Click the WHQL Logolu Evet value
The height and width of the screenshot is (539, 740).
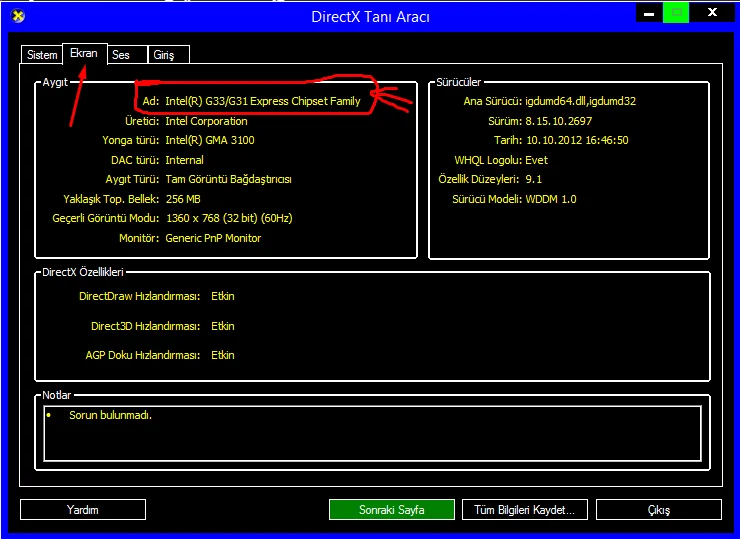[x=537, y=160]
